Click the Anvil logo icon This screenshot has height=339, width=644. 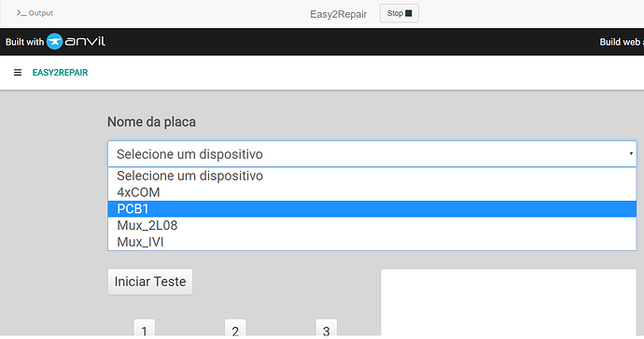point(54,41)
